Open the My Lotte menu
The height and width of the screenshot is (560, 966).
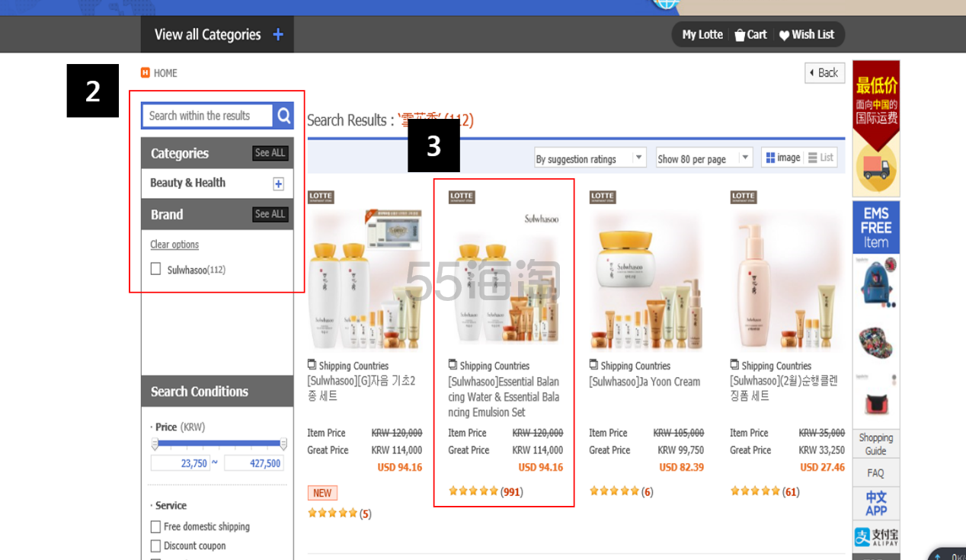point(702,35)
